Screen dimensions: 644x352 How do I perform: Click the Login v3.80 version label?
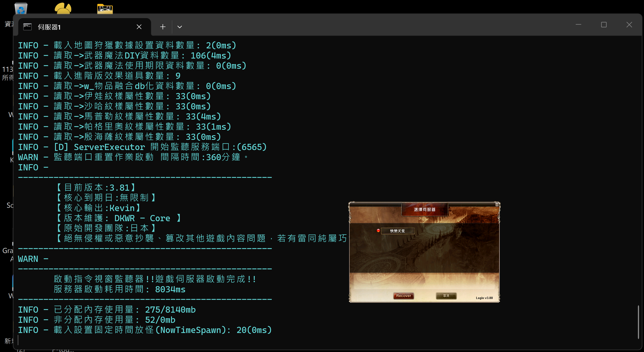[484, 298]
